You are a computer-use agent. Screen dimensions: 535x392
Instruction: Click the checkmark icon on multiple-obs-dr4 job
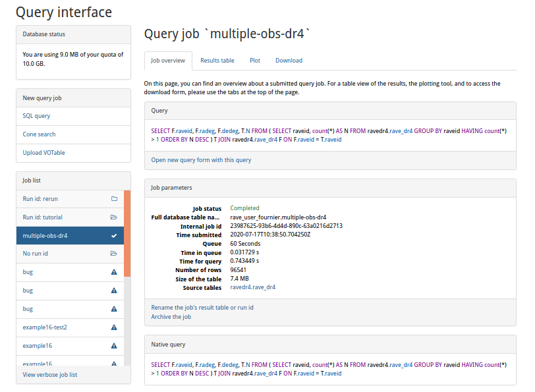point(113,235)
